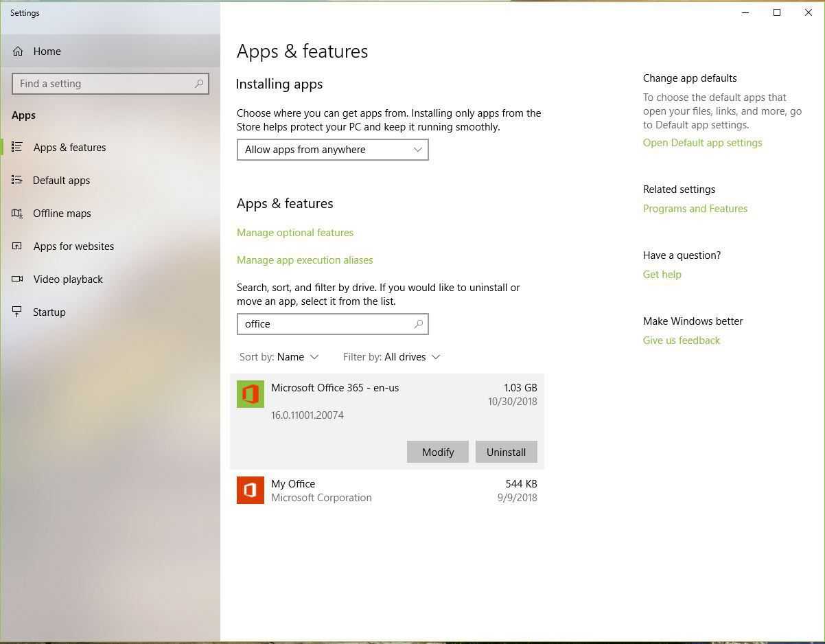Image resolution: width=825 pixels, height=644 pixels.
Task: Select Apps & features in the sidebar
Action: click(x=69, y=148)
